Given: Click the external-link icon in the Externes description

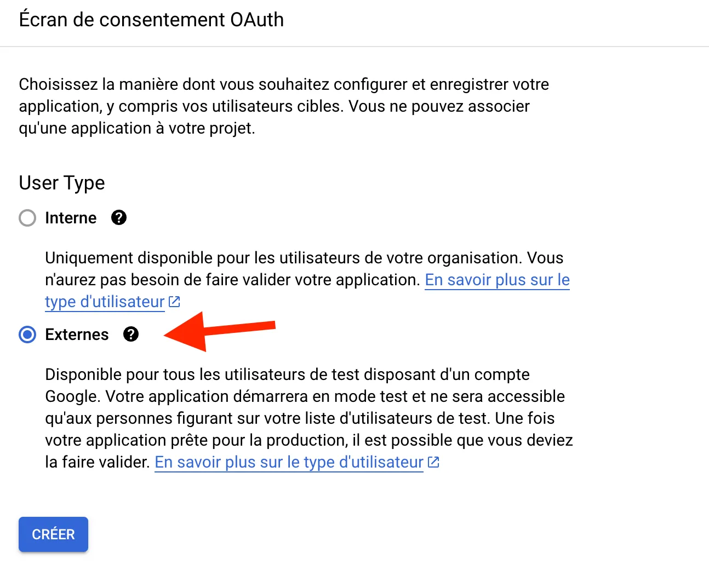Looking at the screenshot, I should (433, 462).
